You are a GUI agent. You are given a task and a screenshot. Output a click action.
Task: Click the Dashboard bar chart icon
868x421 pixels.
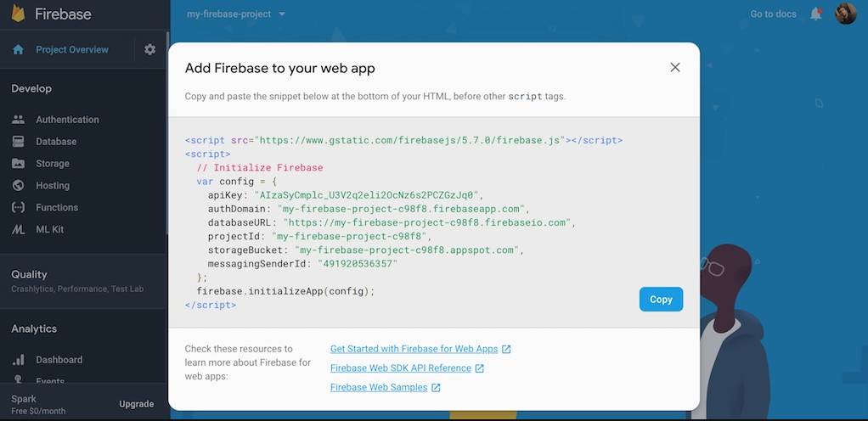19,360
